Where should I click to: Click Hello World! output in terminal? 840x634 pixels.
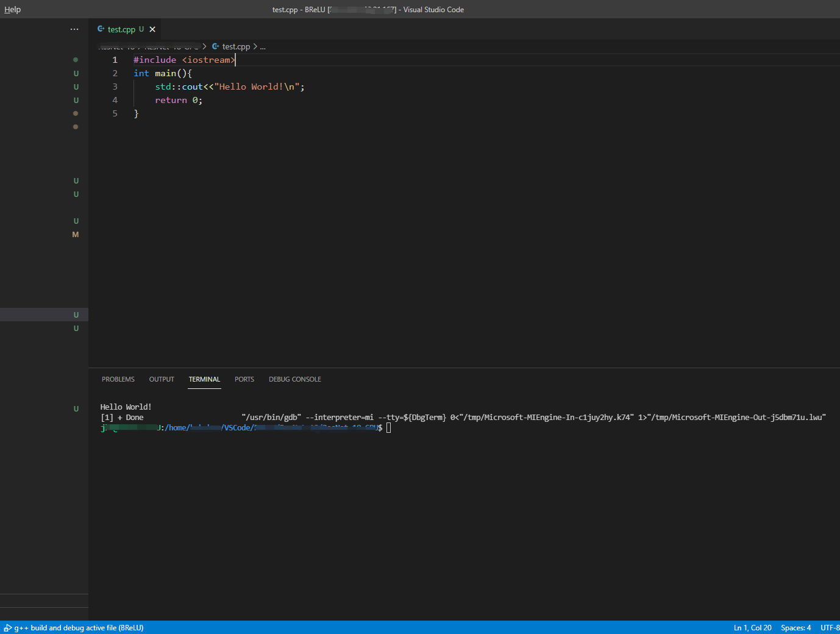click(126, 407)
